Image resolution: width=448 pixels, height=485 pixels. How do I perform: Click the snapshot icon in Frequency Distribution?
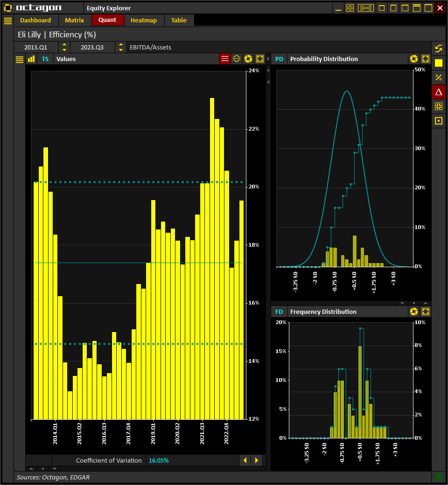click(x=414, y=312)
